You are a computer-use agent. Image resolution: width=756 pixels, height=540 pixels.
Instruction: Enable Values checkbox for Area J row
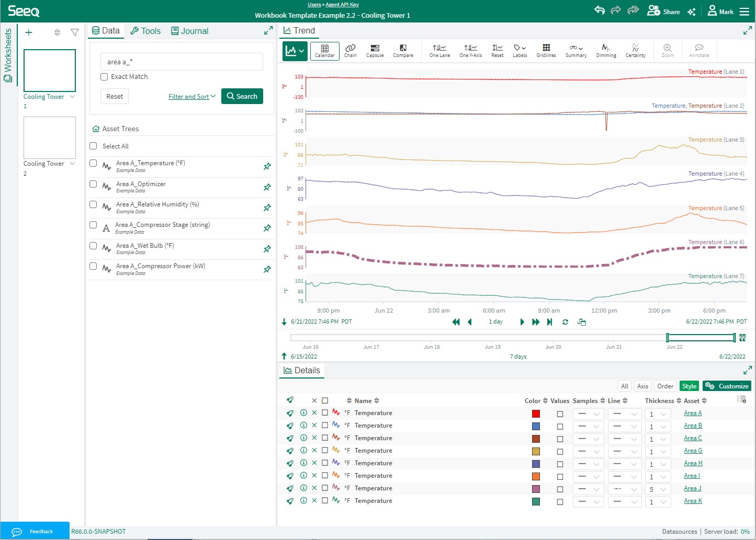(560, 489)
